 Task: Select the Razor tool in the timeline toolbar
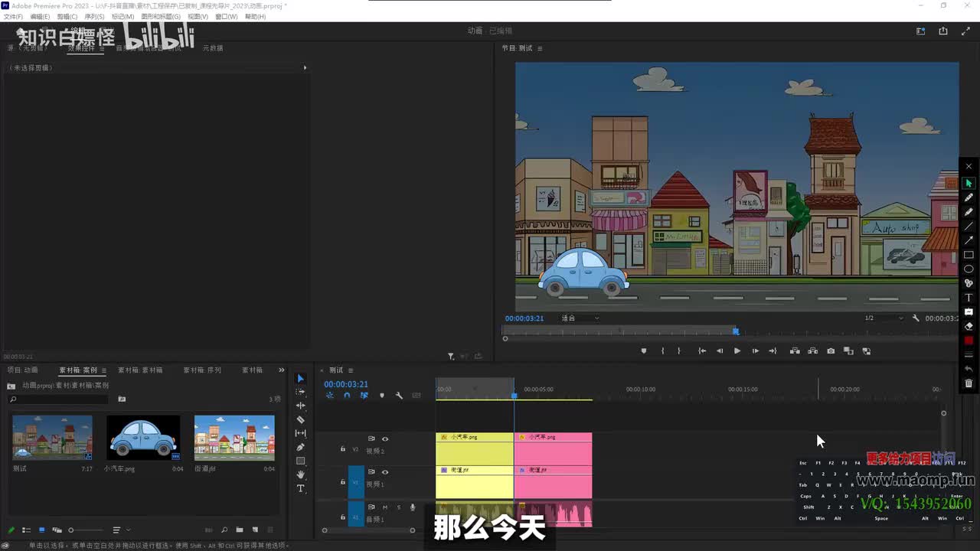coord(300,419)
